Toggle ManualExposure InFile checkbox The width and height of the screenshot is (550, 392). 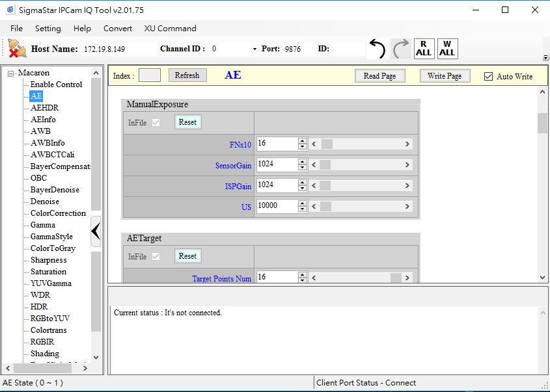click(156, 122)
